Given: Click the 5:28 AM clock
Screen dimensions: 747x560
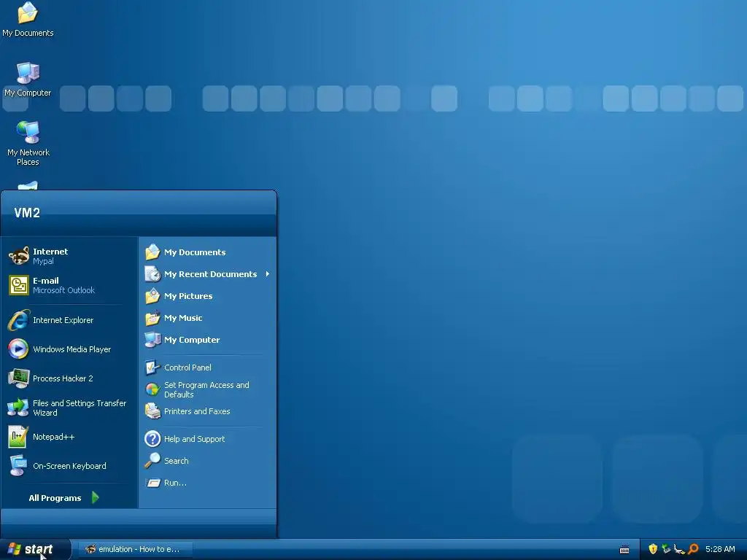Looking at the screenshot, I should pyautogui.click(x=720, y=549).
